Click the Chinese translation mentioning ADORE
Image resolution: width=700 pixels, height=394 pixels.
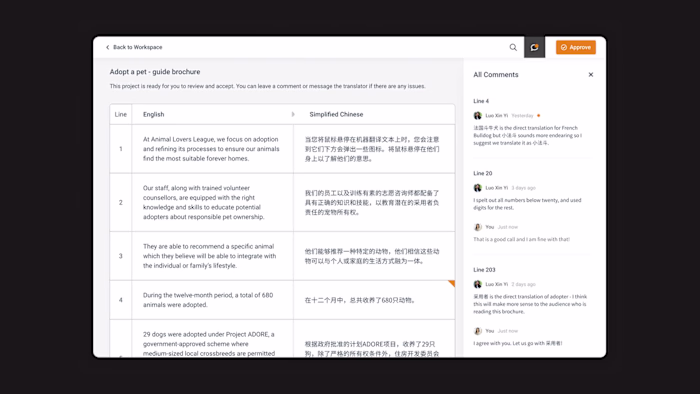[372, 348]
